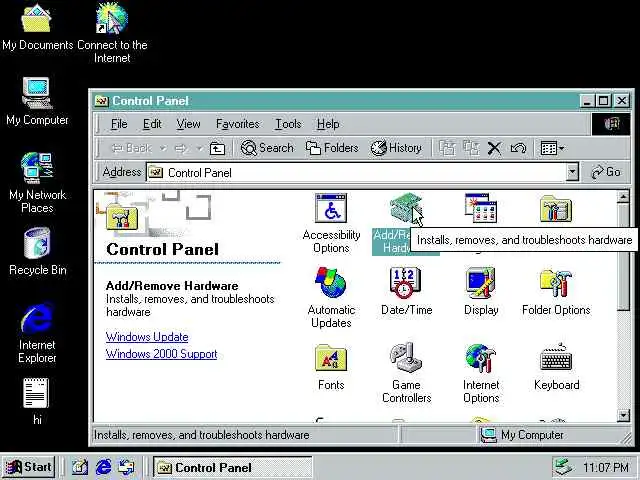Select the Connect to the Internet shortcut

(x=112, y=33)
